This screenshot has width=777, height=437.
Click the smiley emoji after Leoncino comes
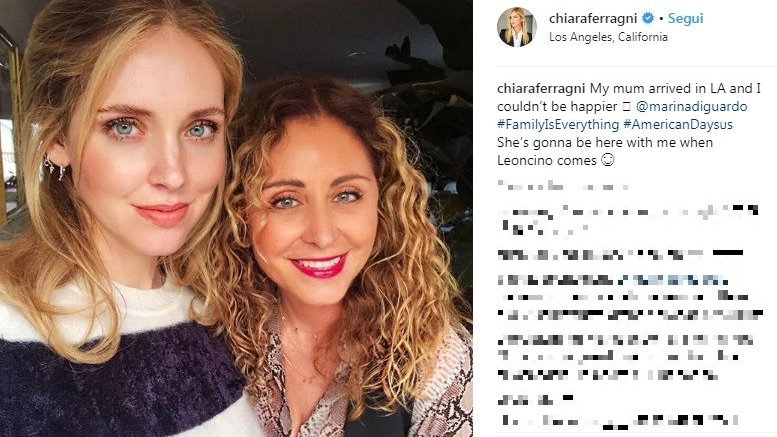tap(608, 160)
